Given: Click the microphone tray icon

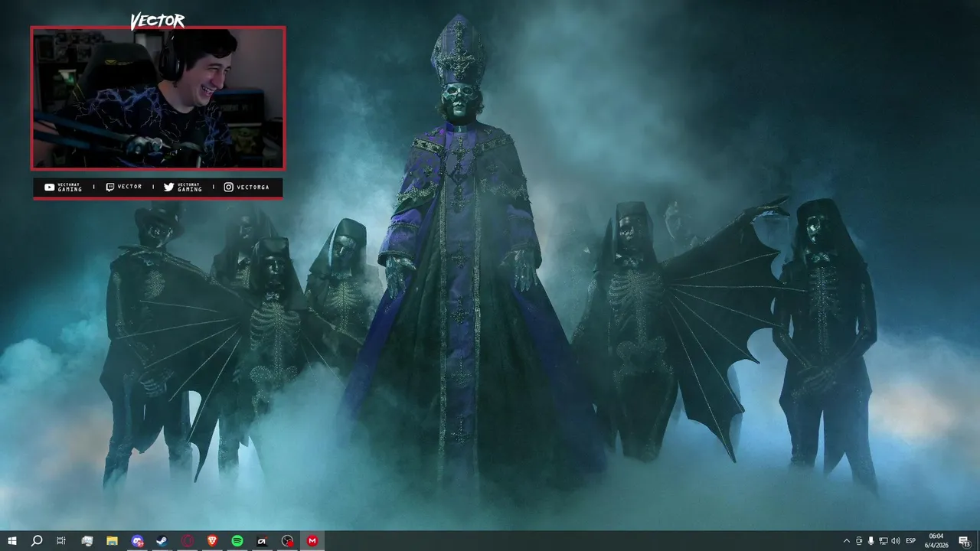Looking at the screenshot, I should (871, 541).
